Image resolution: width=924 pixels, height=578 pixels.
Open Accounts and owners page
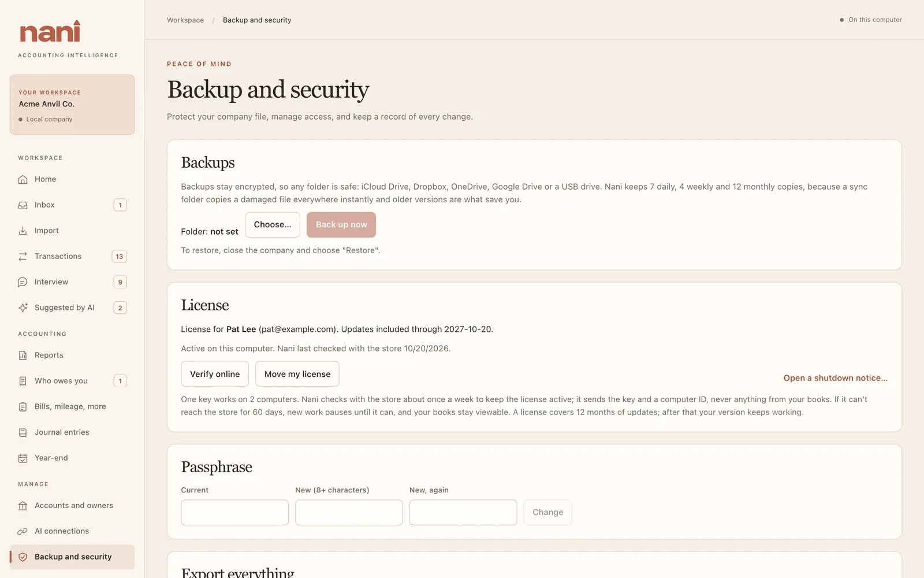coord(72,506)
